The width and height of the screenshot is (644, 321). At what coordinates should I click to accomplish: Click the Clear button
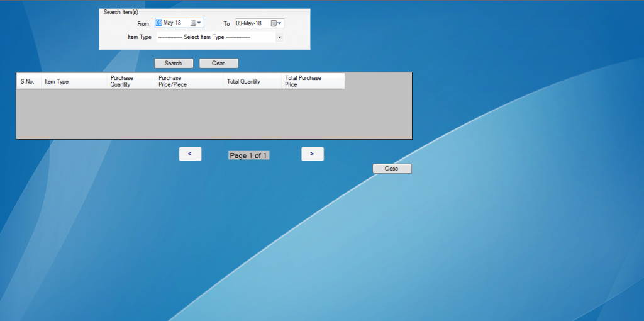218,64
